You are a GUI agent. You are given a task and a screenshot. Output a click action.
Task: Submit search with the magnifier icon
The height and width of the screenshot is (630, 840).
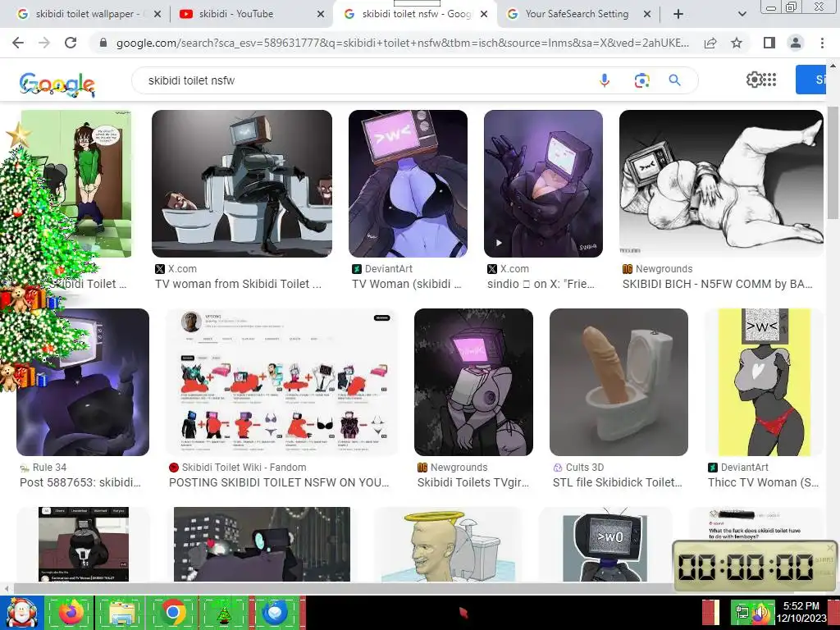(x=674, y=80)
